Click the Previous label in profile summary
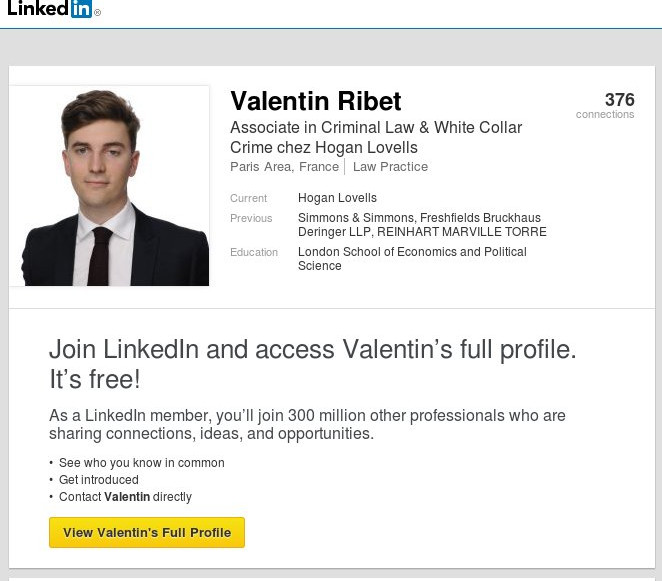 coord(251,218)
